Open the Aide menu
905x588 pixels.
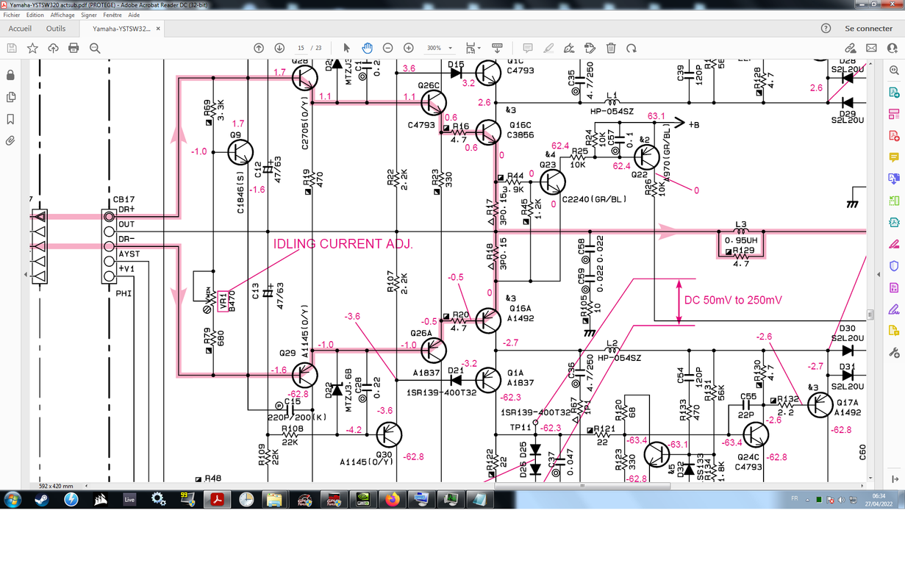click(x=134, y=15)
